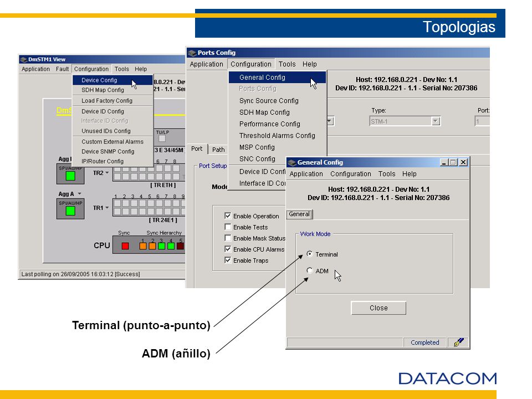Select Threshold Alarms Config menu entry

(278, 136)
